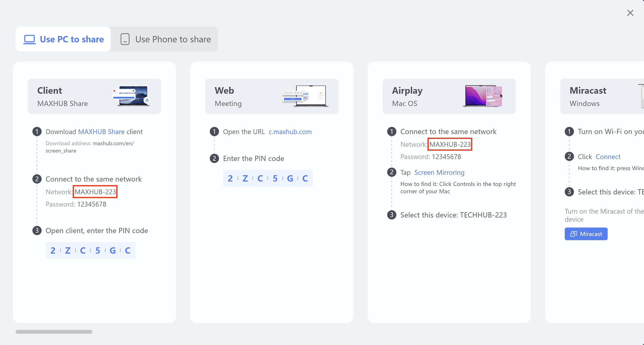Click the PIN code in Client card

(90, 250)
